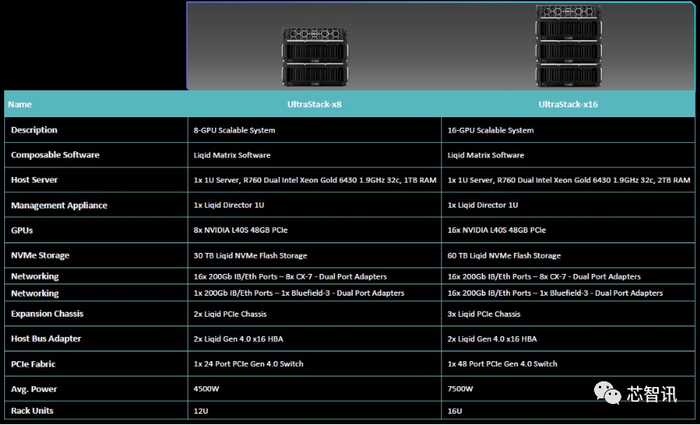The height and width of the screenshot is (425, 700).
Task: Click the '4500W' power value
Action: [x=207, y=389]
